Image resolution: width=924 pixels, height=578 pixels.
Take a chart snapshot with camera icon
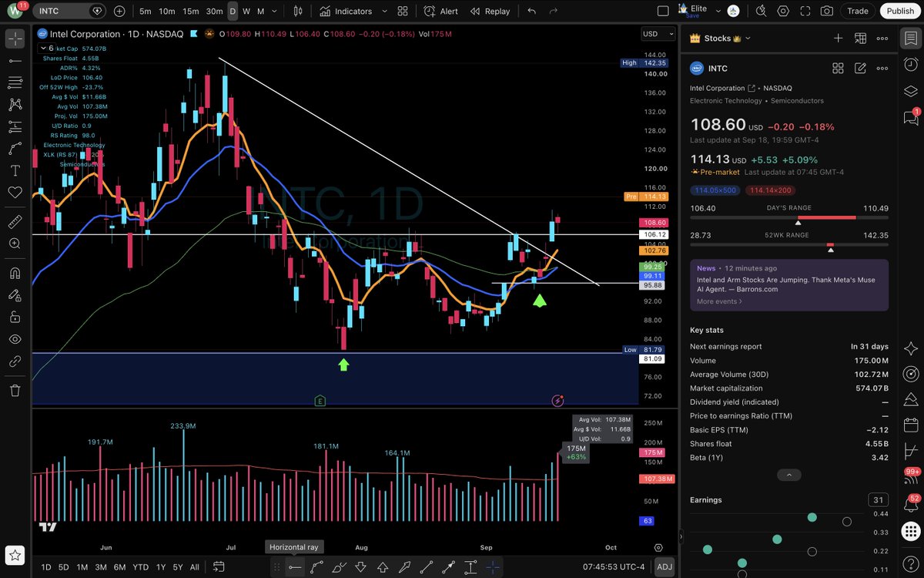click(x=826, y=11)
